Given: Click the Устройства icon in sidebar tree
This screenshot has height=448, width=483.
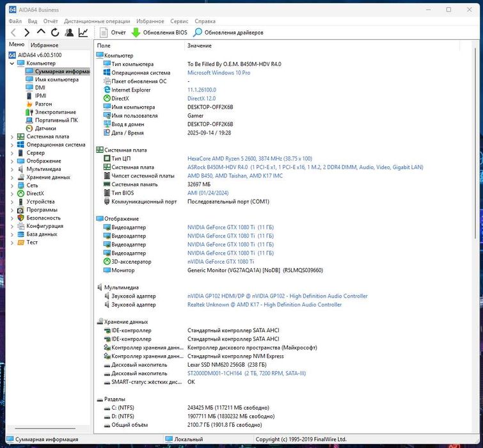Looking at the screenshot, I should coord(20,202).
